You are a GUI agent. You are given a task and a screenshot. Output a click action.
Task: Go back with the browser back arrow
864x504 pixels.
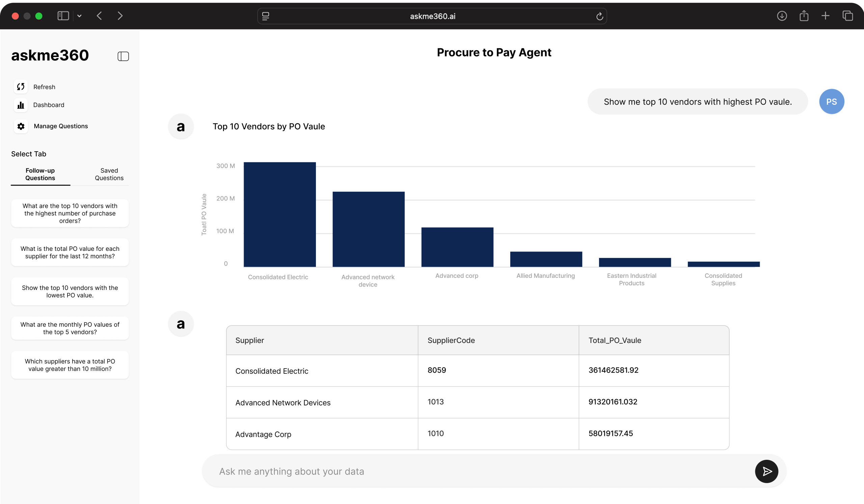tap(100, 16)
